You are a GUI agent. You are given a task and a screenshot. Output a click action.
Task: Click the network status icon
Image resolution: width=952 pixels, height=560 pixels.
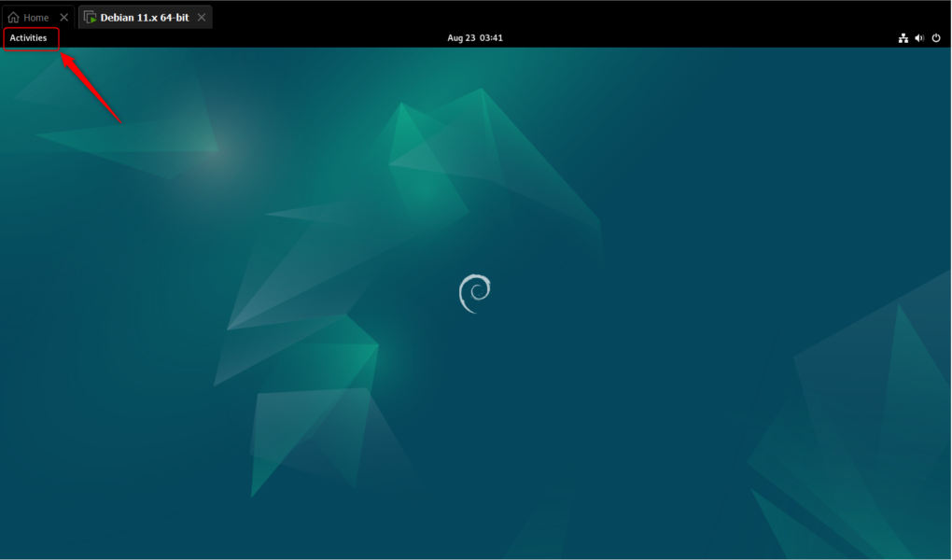(x=902, y=37)
